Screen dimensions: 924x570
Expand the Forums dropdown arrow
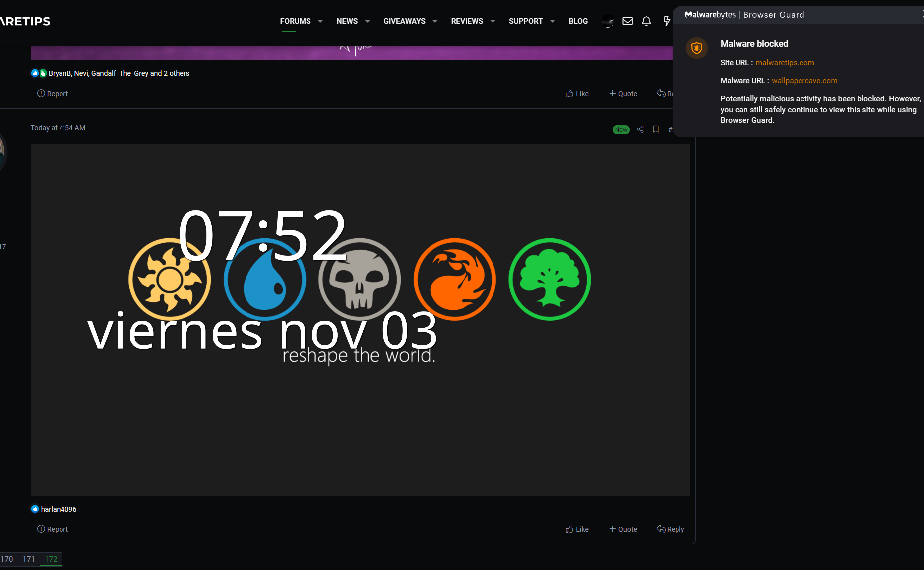[320, 21]
